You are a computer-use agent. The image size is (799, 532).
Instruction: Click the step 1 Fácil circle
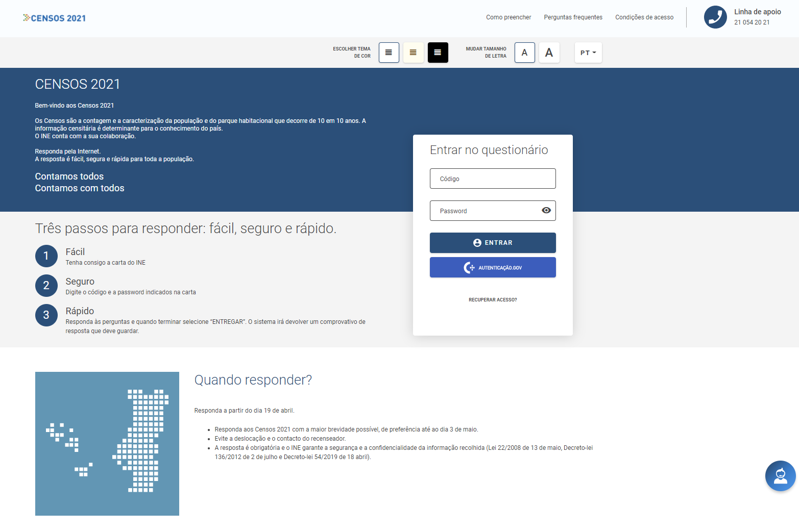click(46, 256)
